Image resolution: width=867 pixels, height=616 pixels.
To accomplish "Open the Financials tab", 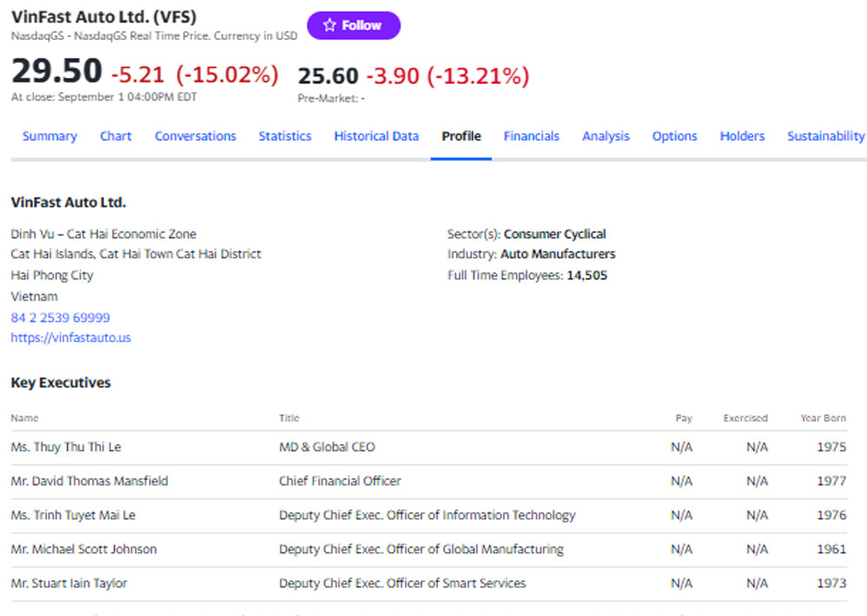I will (x=531, y=136).
